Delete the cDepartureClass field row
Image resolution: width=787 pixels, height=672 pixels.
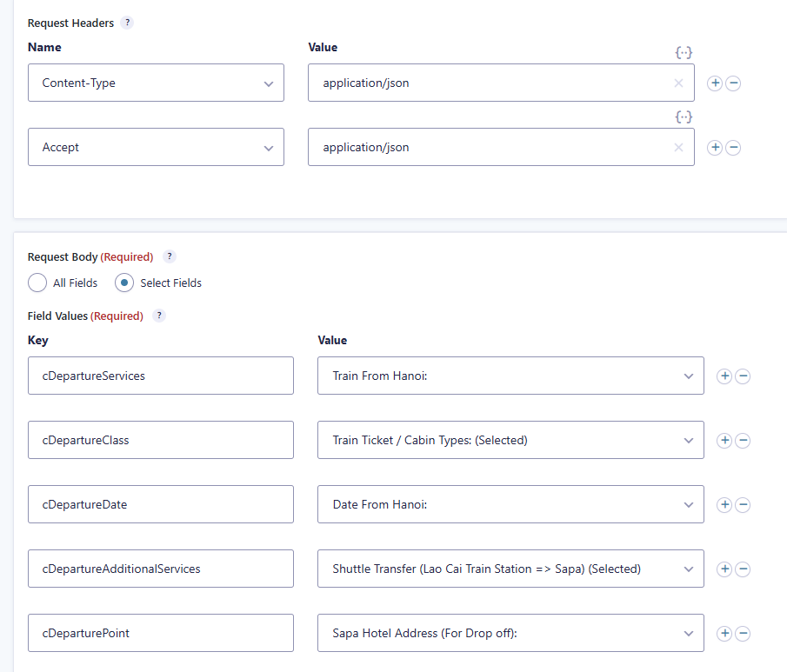[743, 441]
